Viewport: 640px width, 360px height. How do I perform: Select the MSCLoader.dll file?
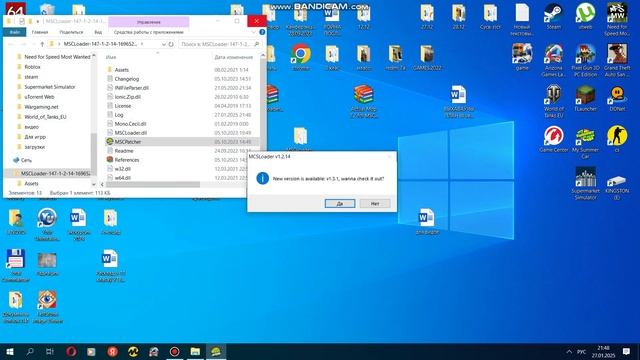click(131, 133)
